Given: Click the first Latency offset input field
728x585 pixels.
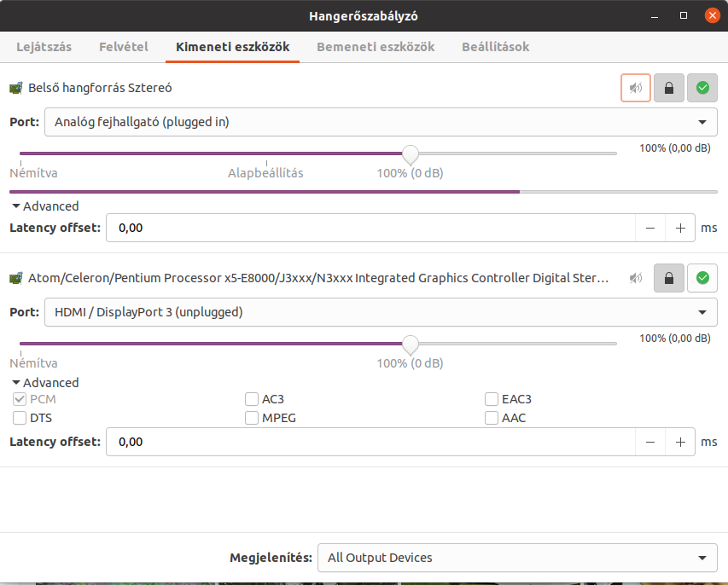Looking at the screenshot, I should pyautogui.click(x=370, y=228).
